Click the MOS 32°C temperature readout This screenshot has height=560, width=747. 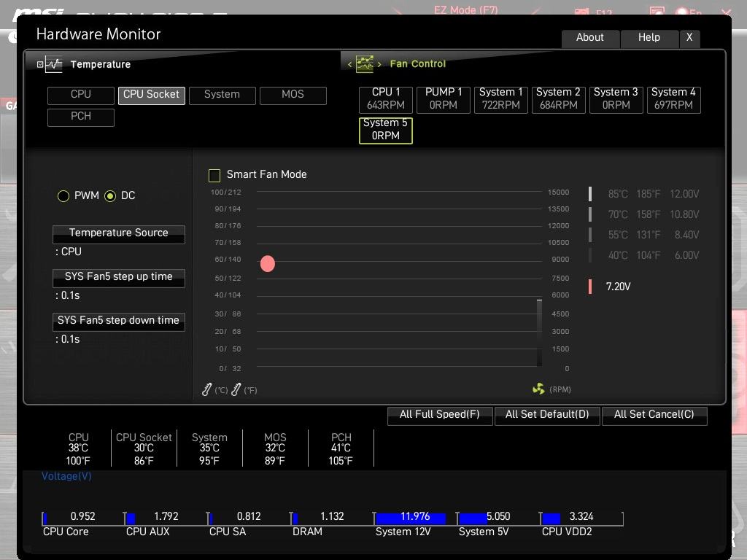point(275,448)
